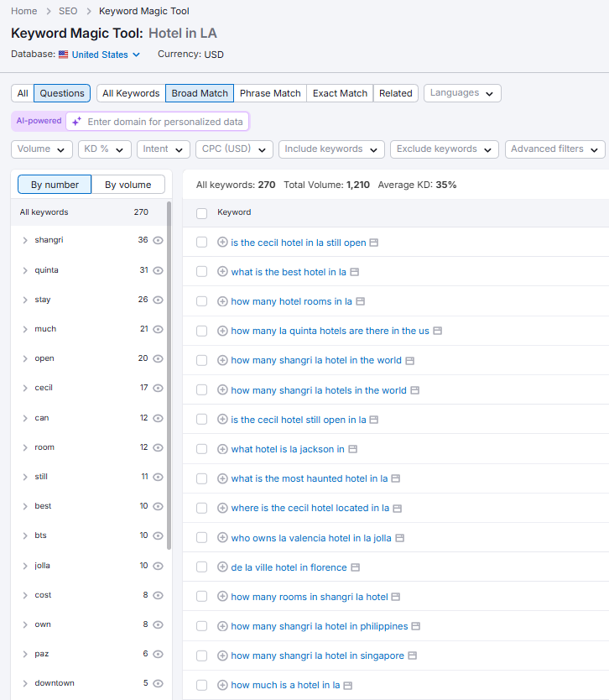Screen dimensions: 609x700
Task: Select the Related tab
Action: (x=395, y=93)
